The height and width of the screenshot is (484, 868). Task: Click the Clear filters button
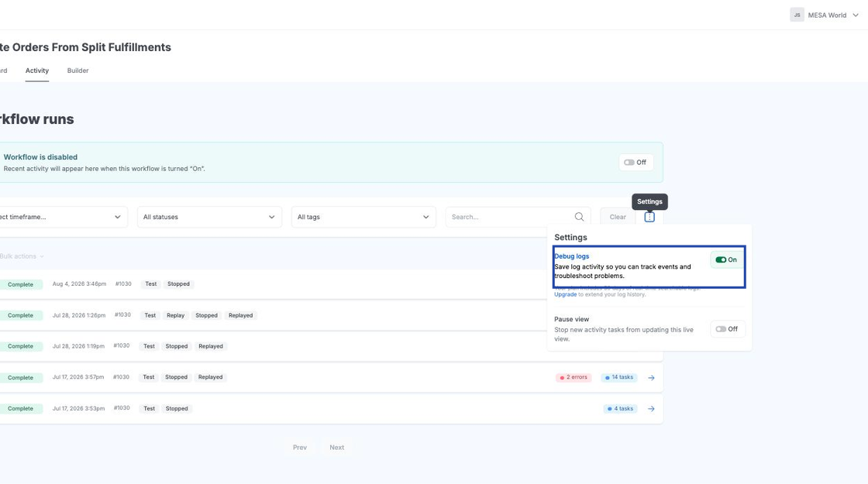point(618,217)
